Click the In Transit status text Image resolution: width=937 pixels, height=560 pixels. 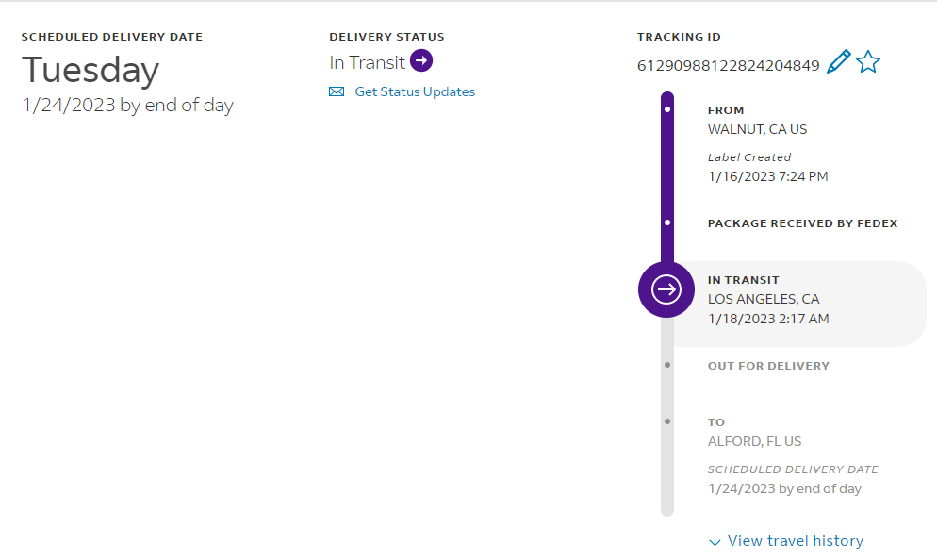pyautogui.click(x=367, y=62)
